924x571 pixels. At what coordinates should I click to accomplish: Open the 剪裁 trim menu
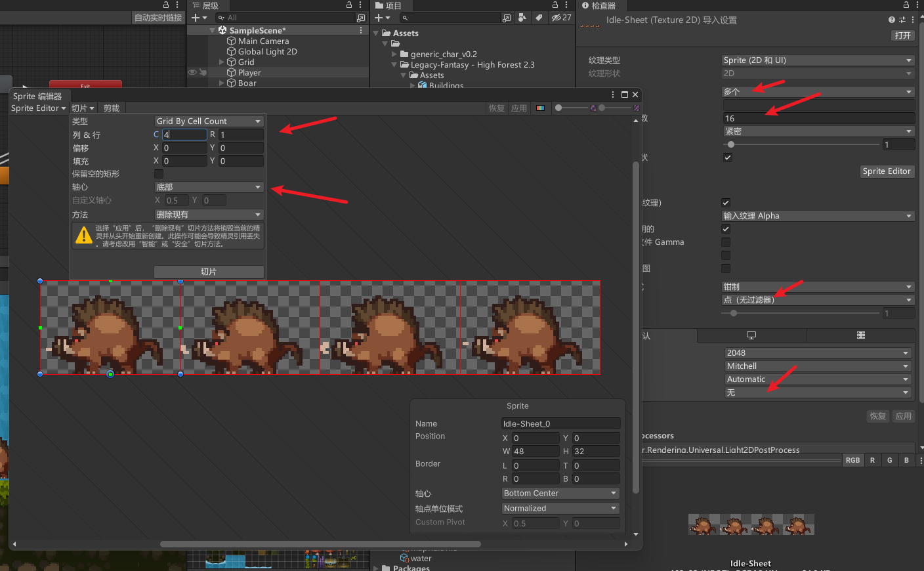[112, 108]
